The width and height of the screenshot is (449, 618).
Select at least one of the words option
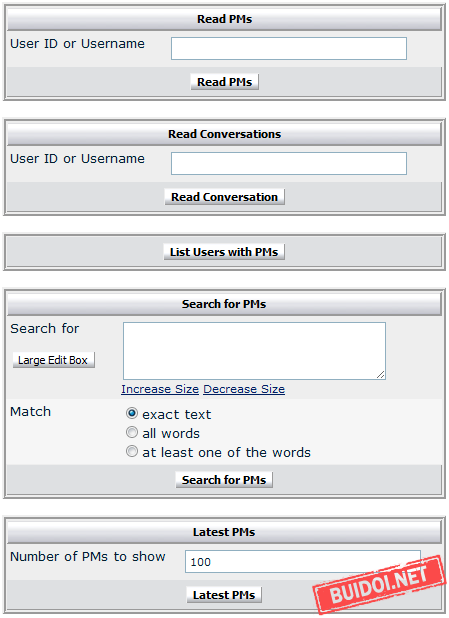point(132,451)
